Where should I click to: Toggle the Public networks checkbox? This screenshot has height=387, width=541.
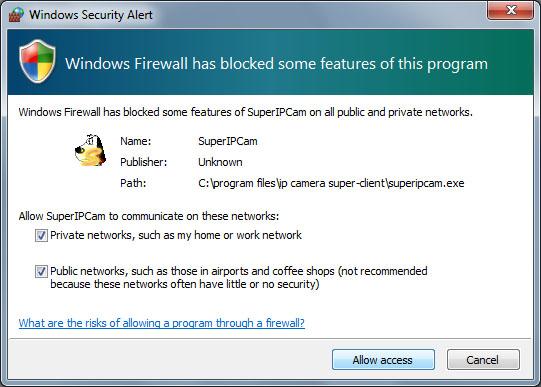coord(41,271)
